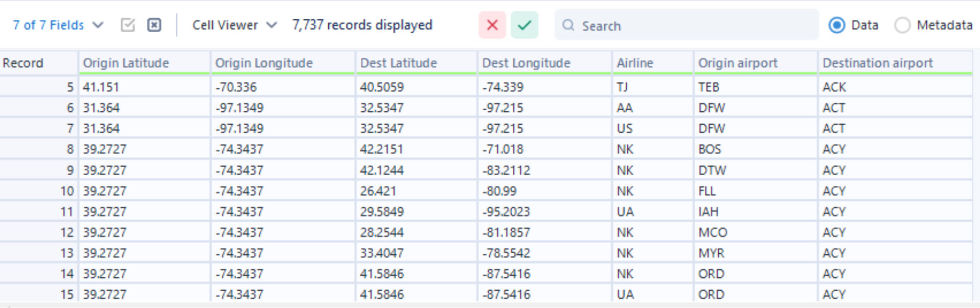
Task: Click the deselect all fields X icon
Action: pos(154,25)
